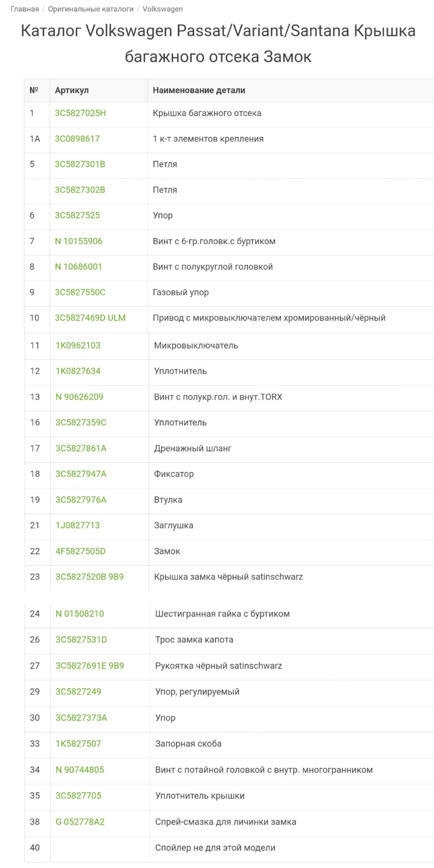Open microswitch part 1K0962103
Image resolution: width=434 pixels, height=868 pixels.
[78, 346]
